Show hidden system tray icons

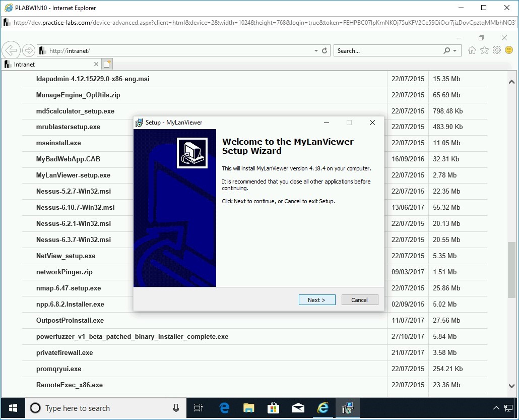[496, 408]
